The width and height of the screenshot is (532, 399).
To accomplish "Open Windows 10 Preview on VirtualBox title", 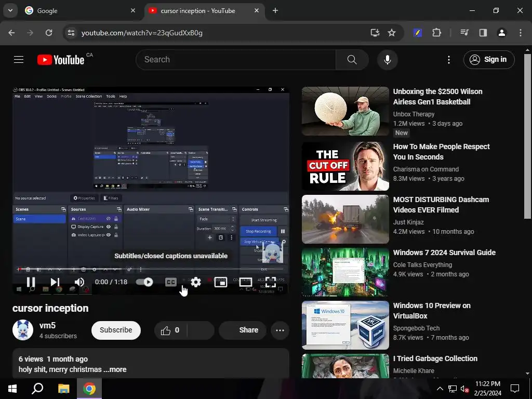I will pyautogui.click(x=432, y=311).
